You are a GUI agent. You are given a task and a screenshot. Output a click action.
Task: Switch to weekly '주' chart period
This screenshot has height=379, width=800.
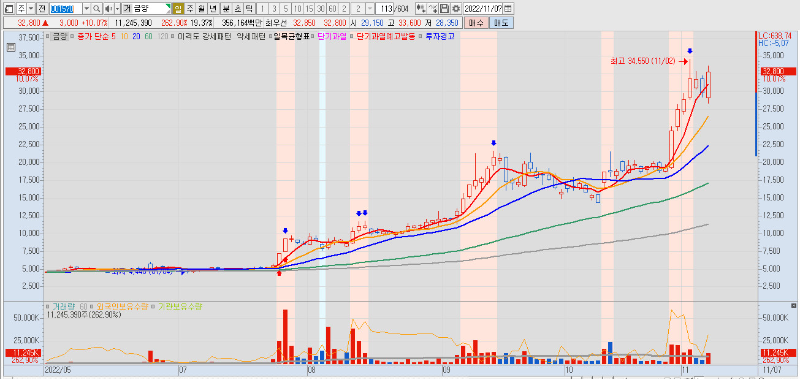pos(190,9)
